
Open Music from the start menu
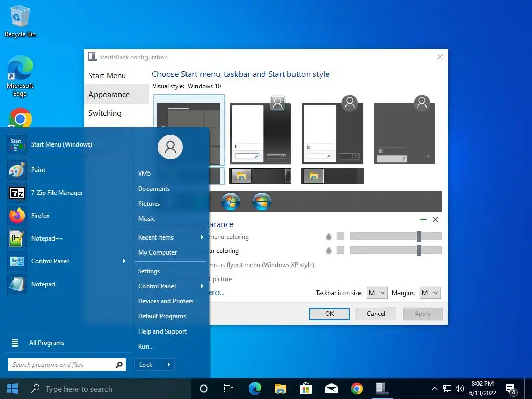click(147, 219)
